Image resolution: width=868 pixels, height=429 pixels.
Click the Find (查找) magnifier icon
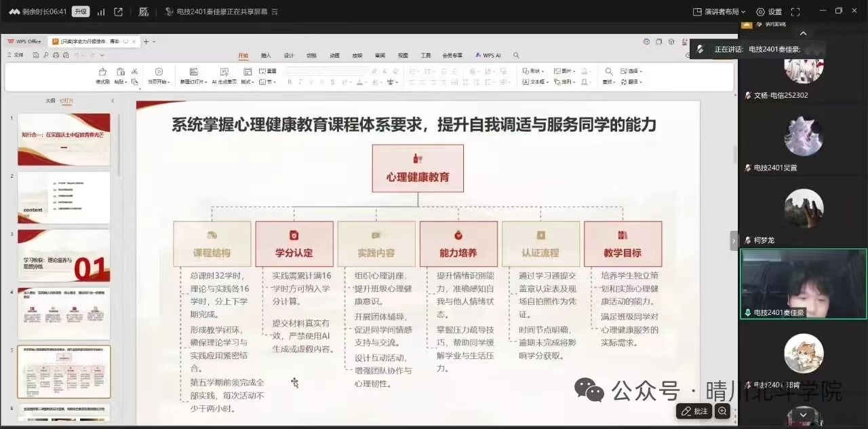tap(608, 71)
